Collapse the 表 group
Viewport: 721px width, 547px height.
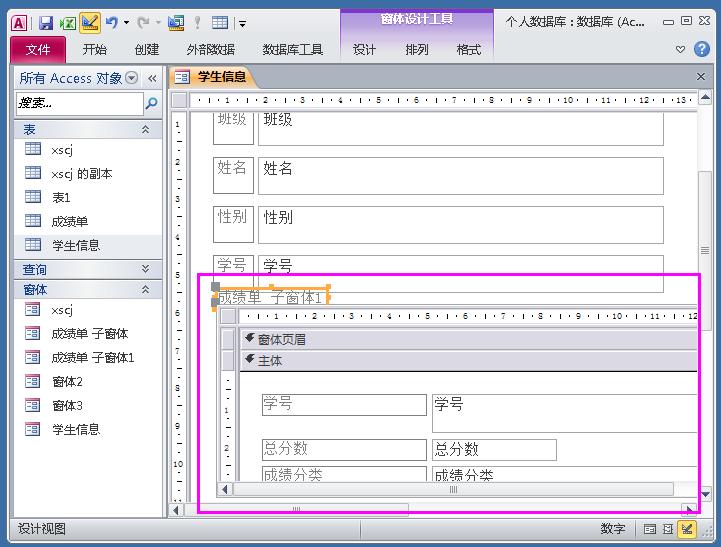pyautogui.click(x=145, y=130)
